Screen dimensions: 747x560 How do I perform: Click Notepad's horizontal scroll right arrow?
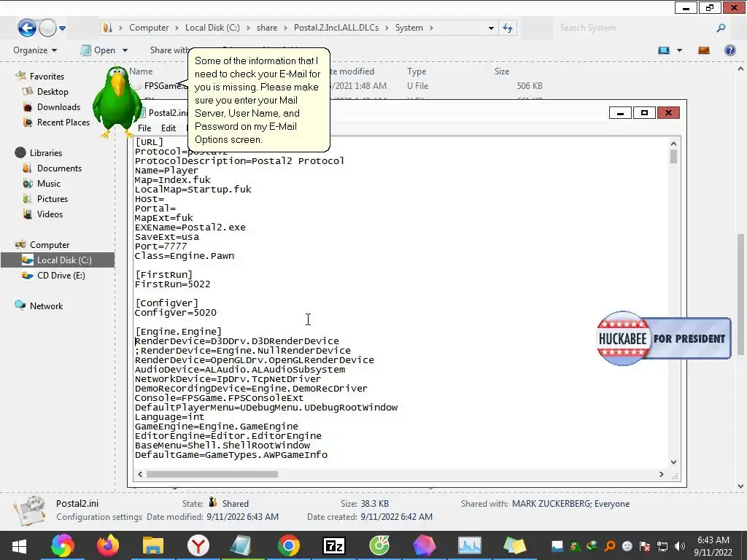coord(661,474)
